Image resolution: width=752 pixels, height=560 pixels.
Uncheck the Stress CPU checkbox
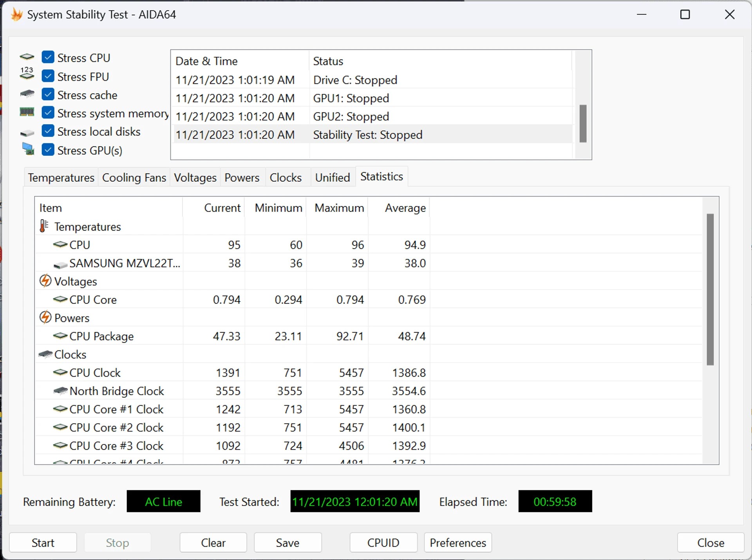pyautogui.click(x=48, y=58)
